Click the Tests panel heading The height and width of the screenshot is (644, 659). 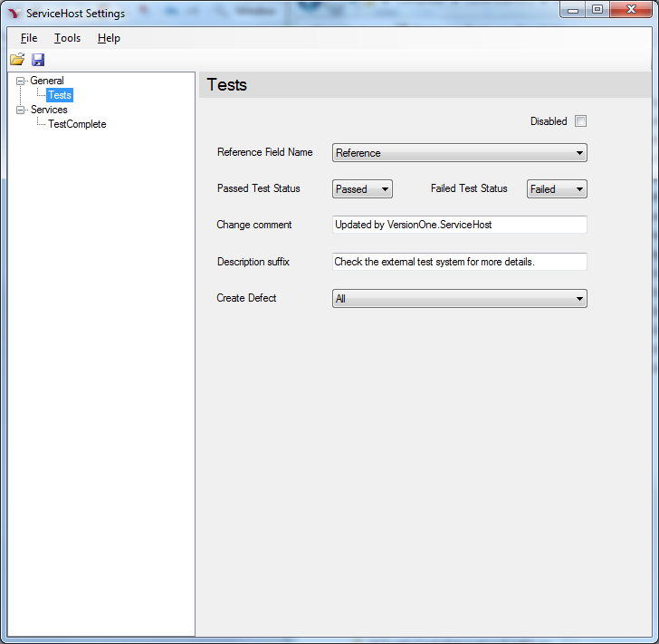(x=227, y=85)
